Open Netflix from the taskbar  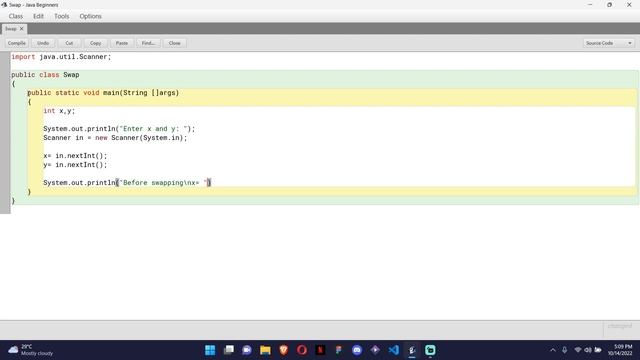pos(320,350)
